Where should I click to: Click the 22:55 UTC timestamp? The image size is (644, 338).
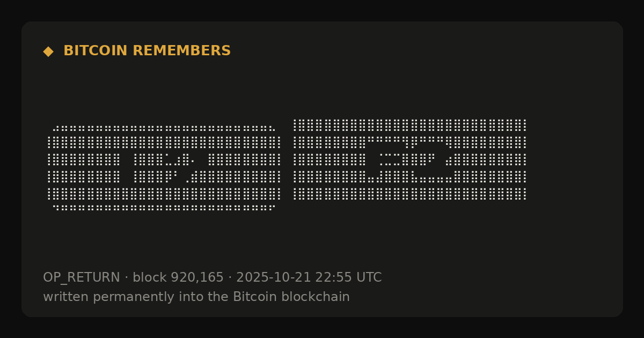pos(348,278)
